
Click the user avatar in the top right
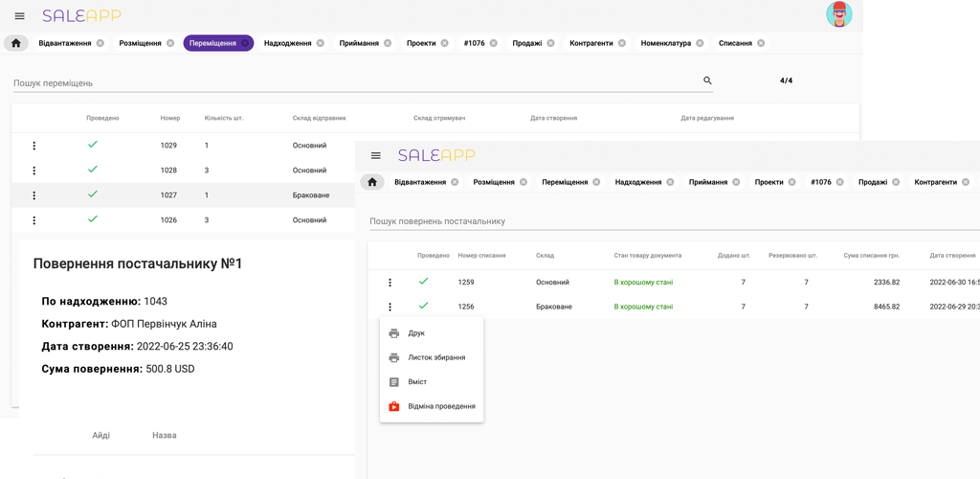pyautogui.click(x=838, y=14)
